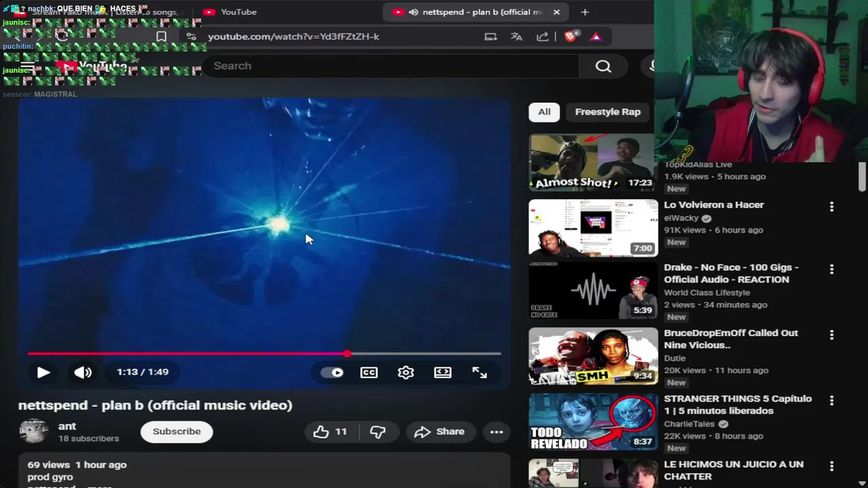Open Brave Shields lion icon
868x488 pixels.
pyautogui.click(x=570, y=37)
